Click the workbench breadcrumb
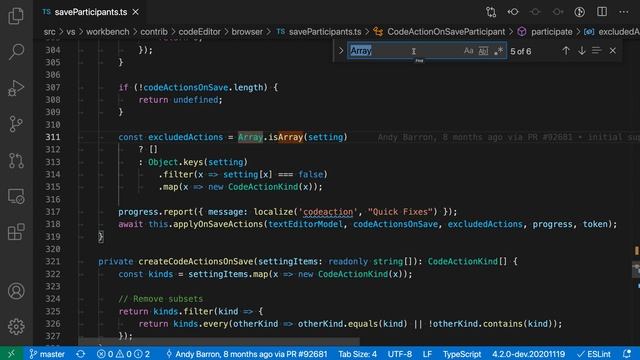Screen dimensions: 640x360 tap(107, 32)
